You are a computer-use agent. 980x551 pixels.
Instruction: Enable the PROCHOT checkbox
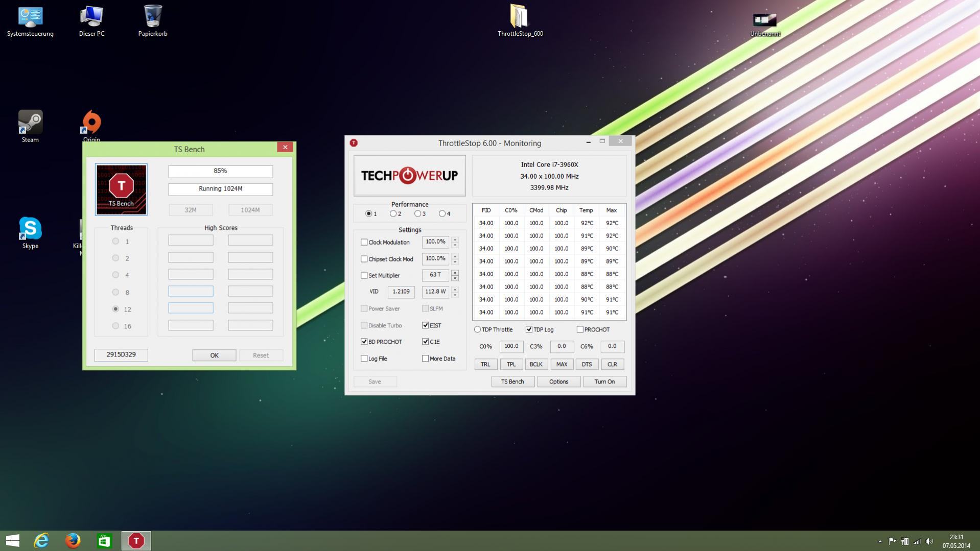580,329
